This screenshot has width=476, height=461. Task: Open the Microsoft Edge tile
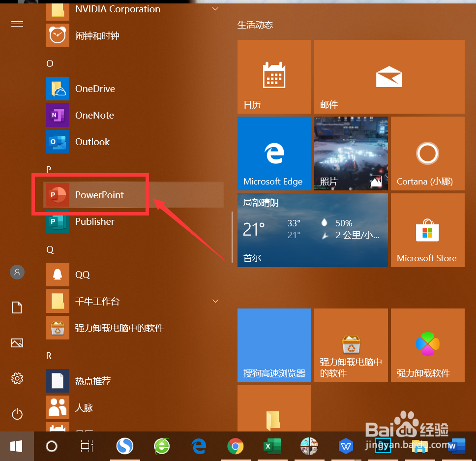click(x=274, y=154)
